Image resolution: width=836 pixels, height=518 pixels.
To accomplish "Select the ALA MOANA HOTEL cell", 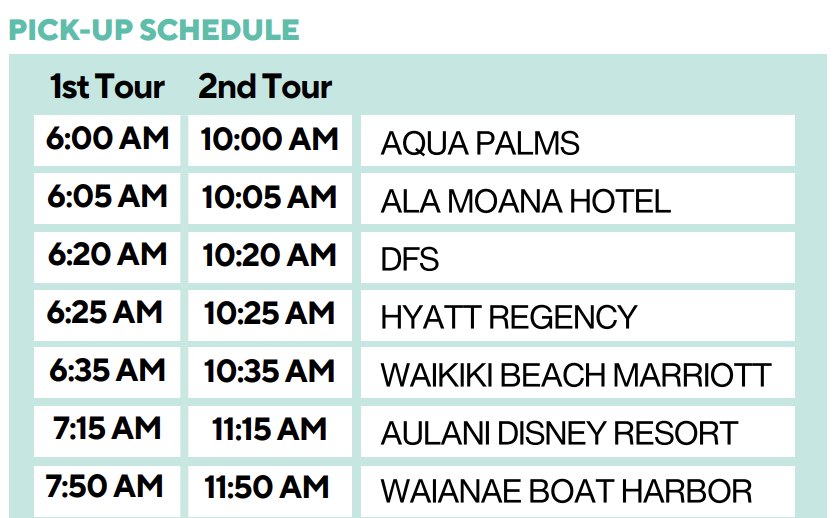I will click(577, 201).
